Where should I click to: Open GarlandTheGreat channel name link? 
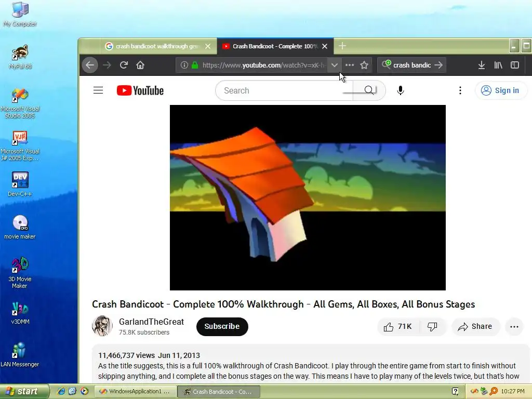(x=151, y=322)
